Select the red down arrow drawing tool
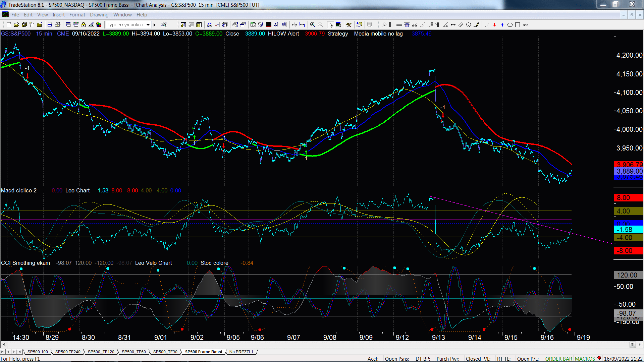This screenshot has width=644, height=362. 494,25
